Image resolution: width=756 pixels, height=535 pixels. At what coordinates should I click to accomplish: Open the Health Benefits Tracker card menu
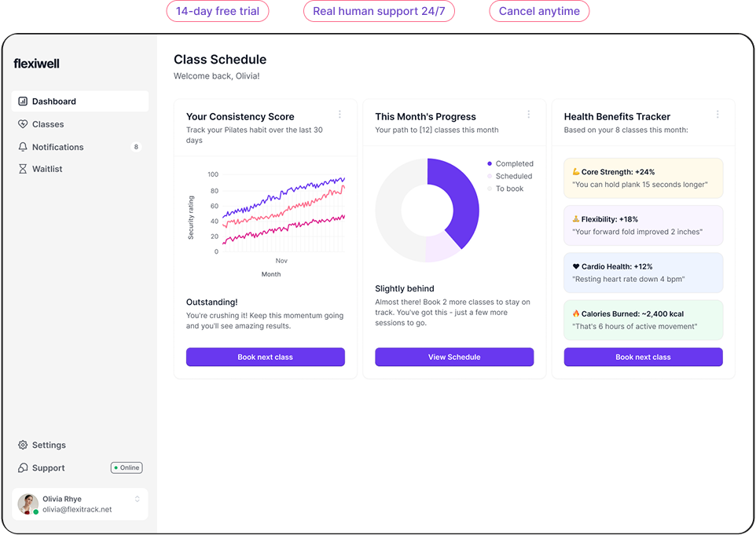(717, 113)
